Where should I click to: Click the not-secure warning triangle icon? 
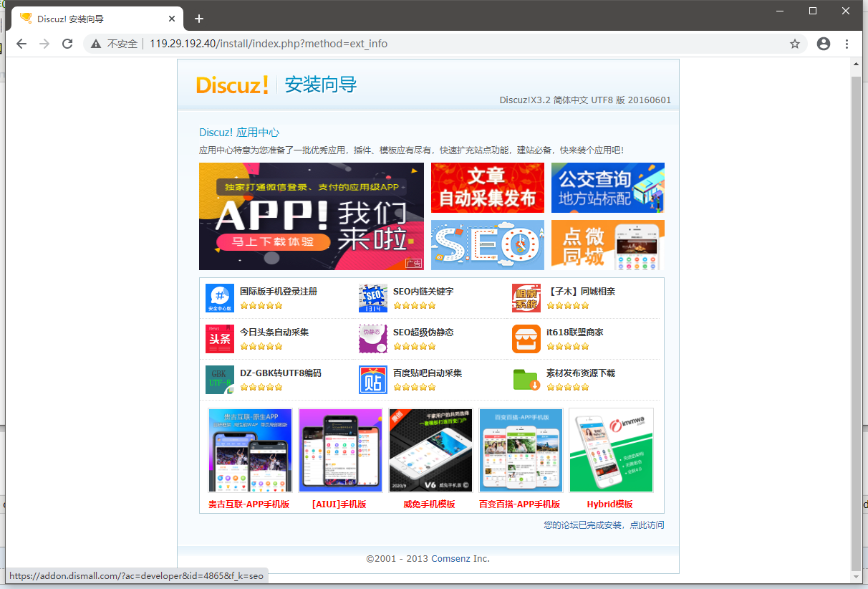coord(96,44)
